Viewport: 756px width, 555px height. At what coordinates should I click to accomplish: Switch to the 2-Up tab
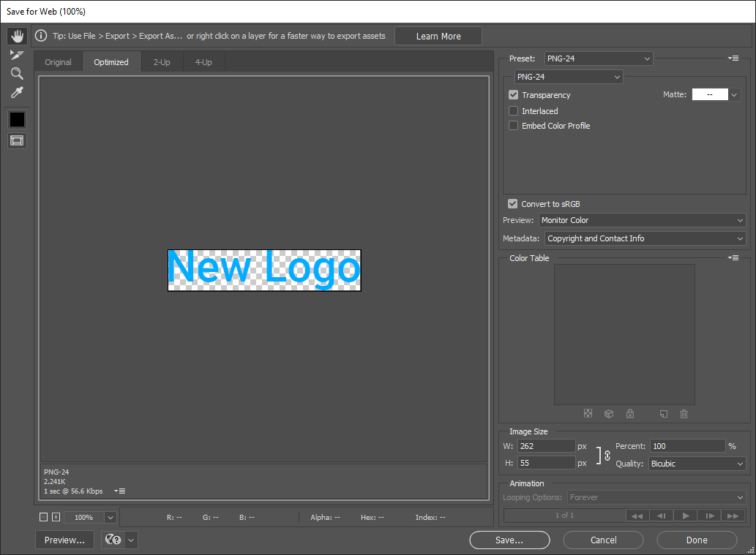[x=162, y=62]
